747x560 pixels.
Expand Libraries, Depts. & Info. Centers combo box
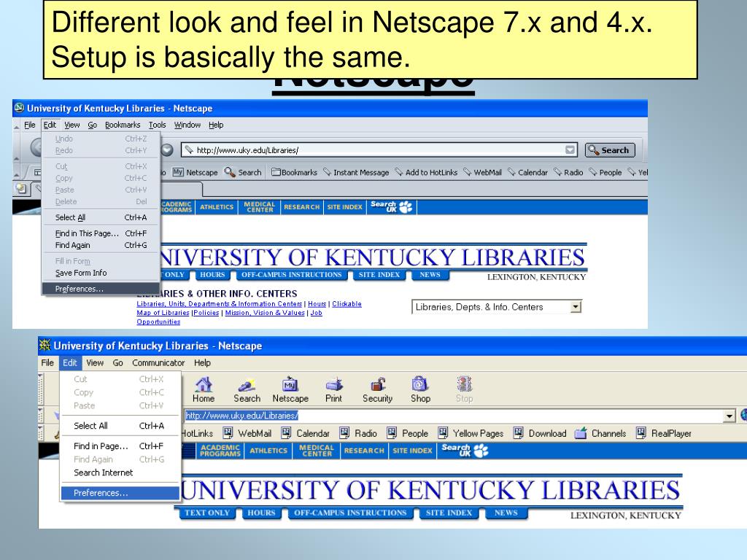click(x=576, y=307)
